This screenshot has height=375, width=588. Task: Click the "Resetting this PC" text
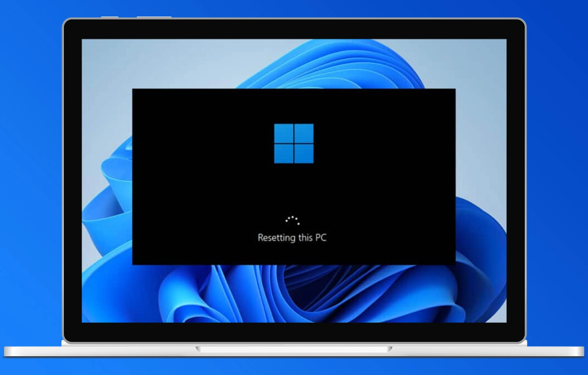tap(292, 238)
